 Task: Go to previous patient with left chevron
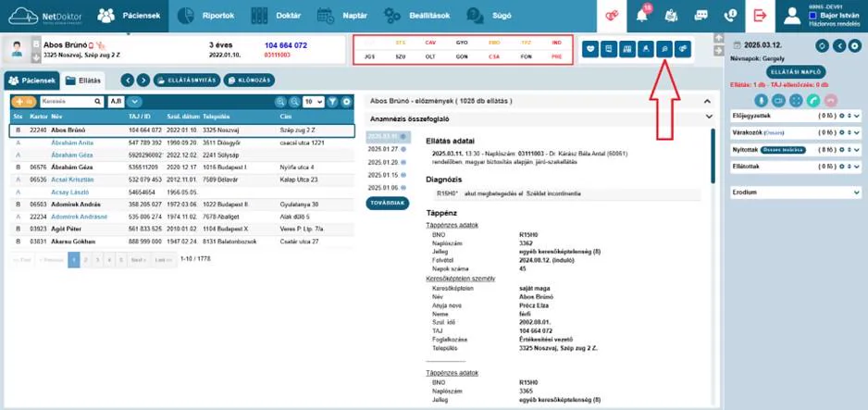click(x=128, y=81)
